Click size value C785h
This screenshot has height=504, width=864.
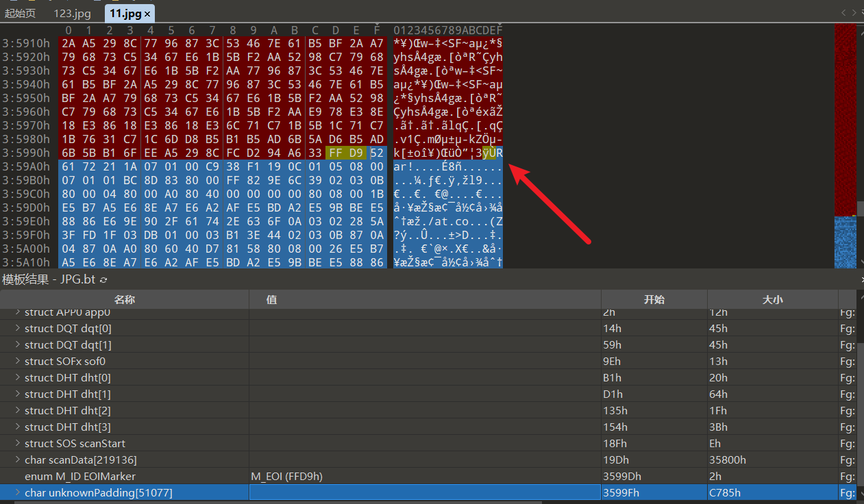[x=724, y=492]
